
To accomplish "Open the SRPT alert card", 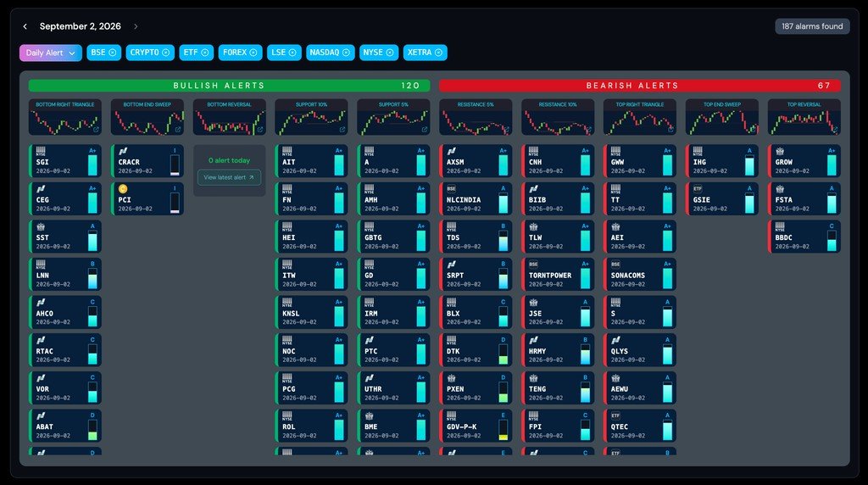I will (476, 274).
